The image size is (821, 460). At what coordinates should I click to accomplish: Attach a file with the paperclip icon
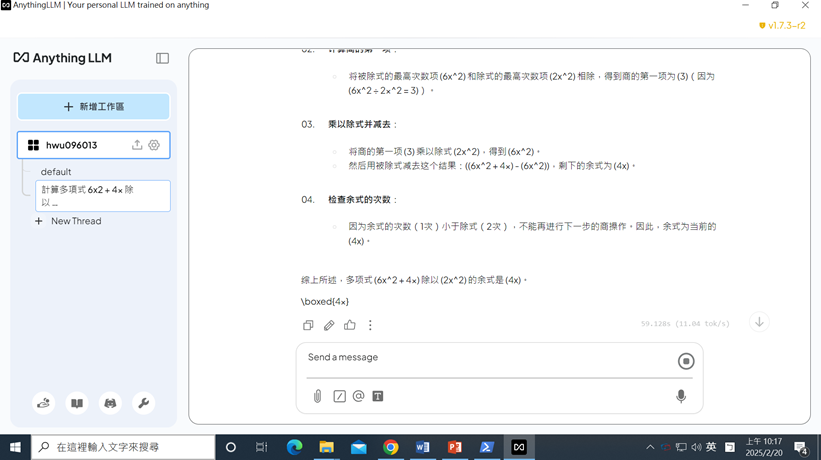pos(317,396)
